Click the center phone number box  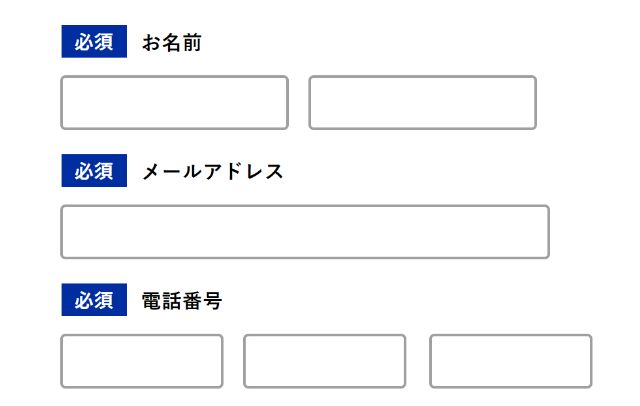[x=324, y=361]
